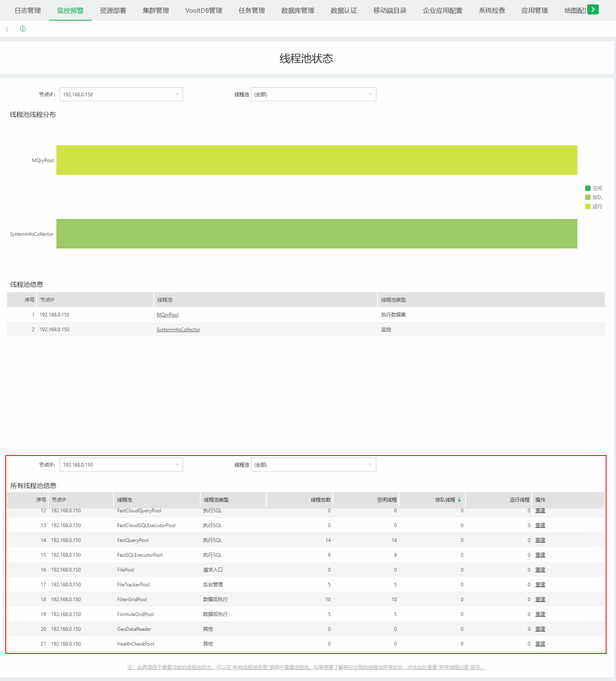Toggle the 运行 legend color swatch
The height and width of the screenshot is (681, 616).
[588, 206]
